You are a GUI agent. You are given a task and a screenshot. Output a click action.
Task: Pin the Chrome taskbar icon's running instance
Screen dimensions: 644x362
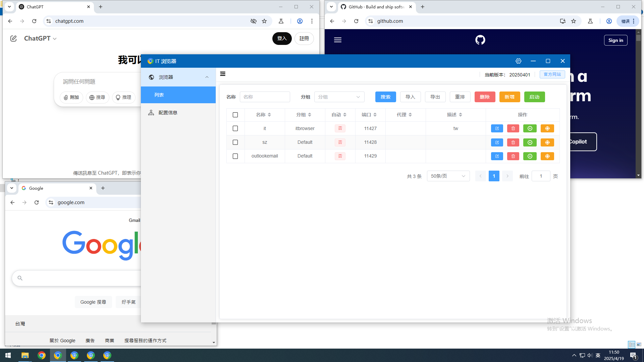[x=42, y=355]
